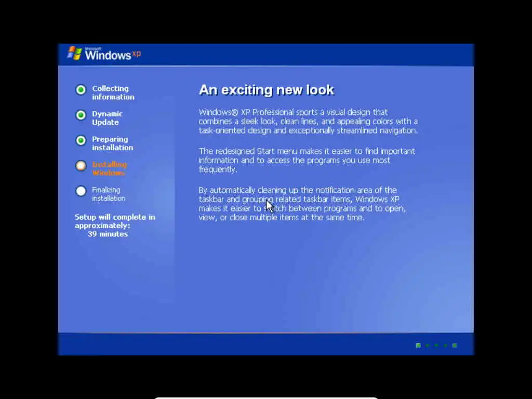
Task: Click the green progress dots indicator
Action: click(436, 345)
